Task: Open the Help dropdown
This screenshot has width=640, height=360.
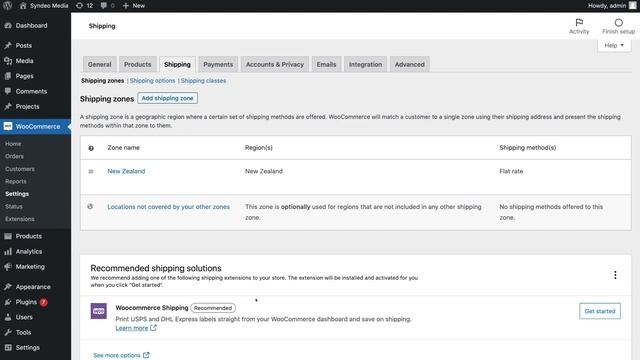Action: [x=614, y=45]
